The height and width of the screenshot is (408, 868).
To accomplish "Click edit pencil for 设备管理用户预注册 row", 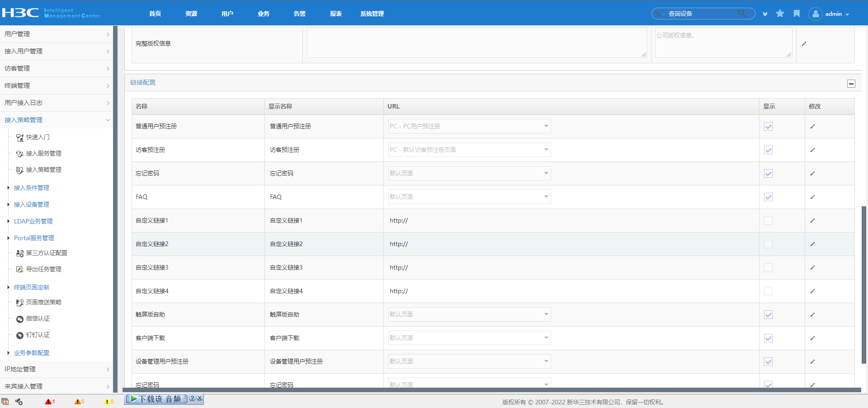I will [812, 362].
